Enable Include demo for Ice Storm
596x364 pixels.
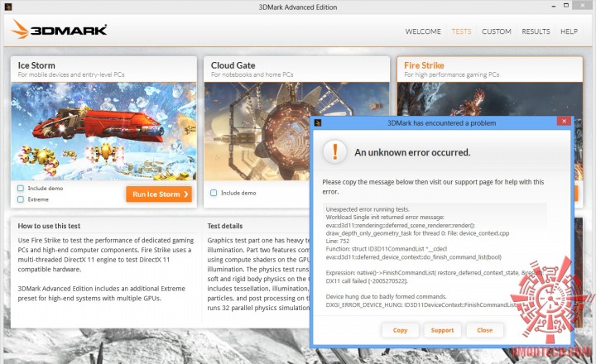click(21, 188)
